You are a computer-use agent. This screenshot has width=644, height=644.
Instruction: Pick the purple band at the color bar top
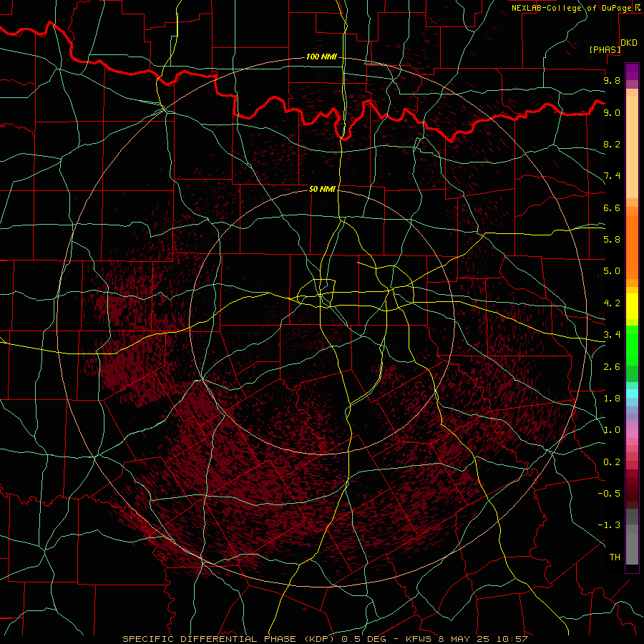pos(632,72)
